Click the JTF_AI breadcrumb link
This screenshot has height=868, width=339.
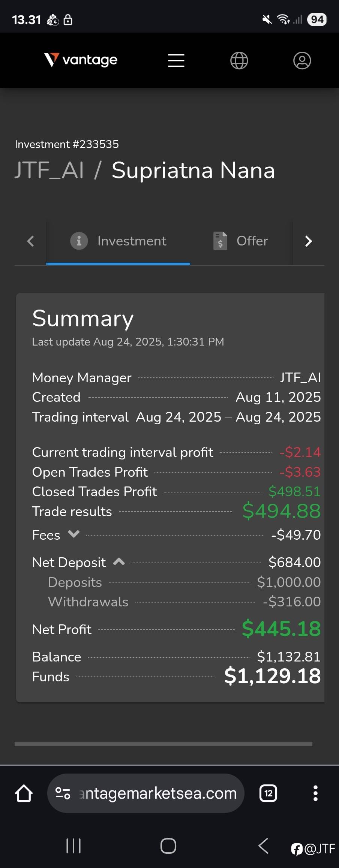pos(49,170)
